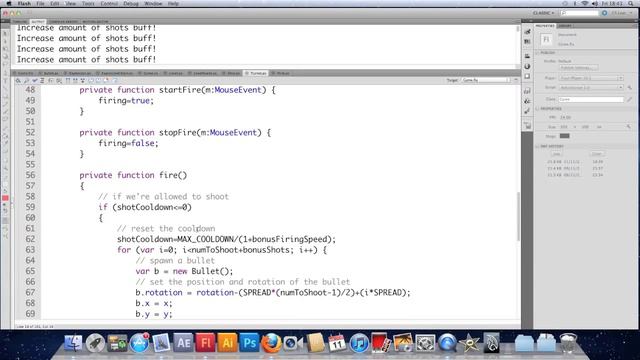Click the 'b.x = x;' line
640x360 pixels.
154,303
